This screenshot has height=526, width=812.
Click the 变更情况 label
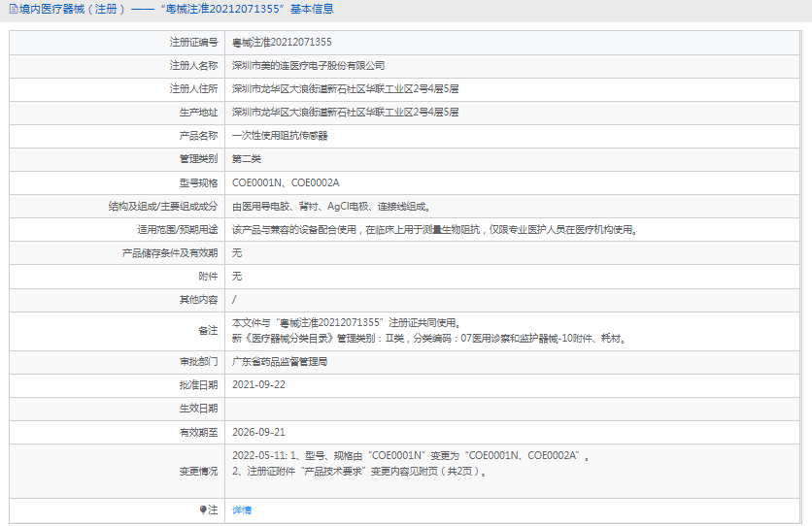coord(199,472)
